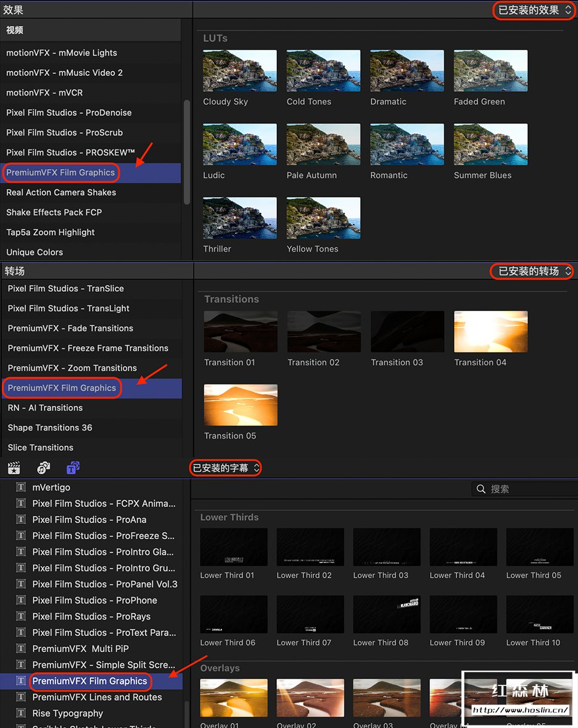Select the Lower Third 10 thumbnail
Viewport: 578px width, 728px height.
(540, 614)
